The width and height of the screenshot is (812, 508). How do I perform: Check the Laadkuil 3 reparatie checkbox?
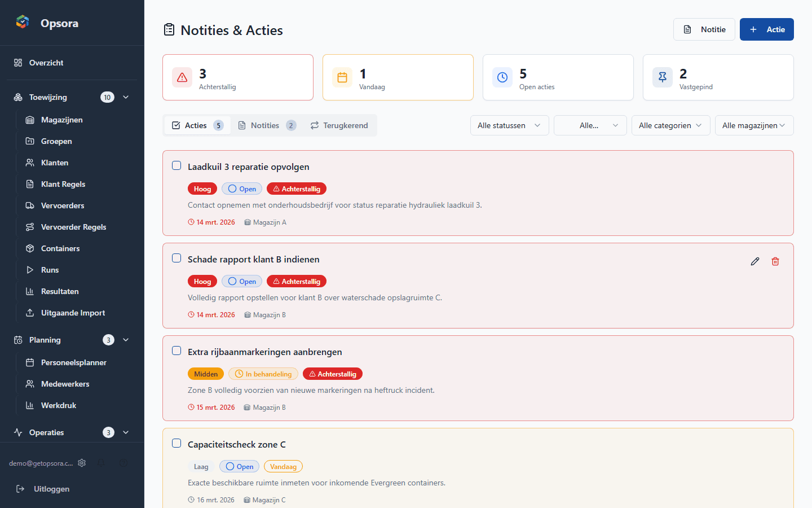pos(176,165)
